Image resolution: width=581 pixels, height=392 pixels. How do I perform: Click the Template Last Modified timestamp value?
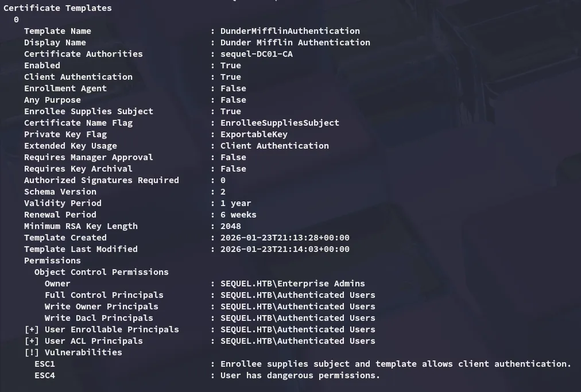click(285, 249)
